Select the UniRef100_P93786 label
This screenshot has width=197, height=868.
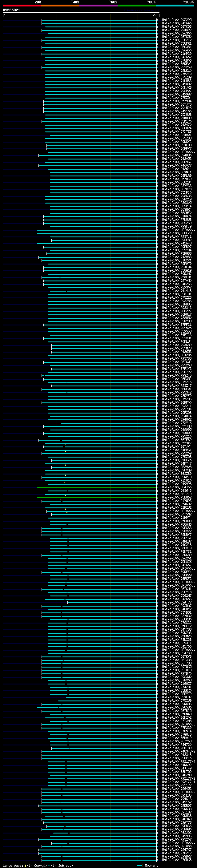click(177, 301)
